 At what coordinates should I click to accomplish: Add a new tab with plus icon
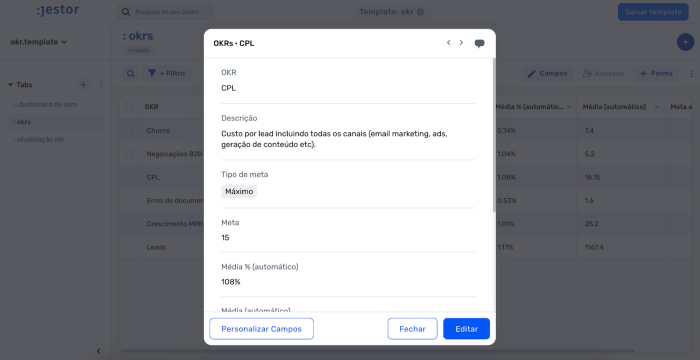click(83, 85)
